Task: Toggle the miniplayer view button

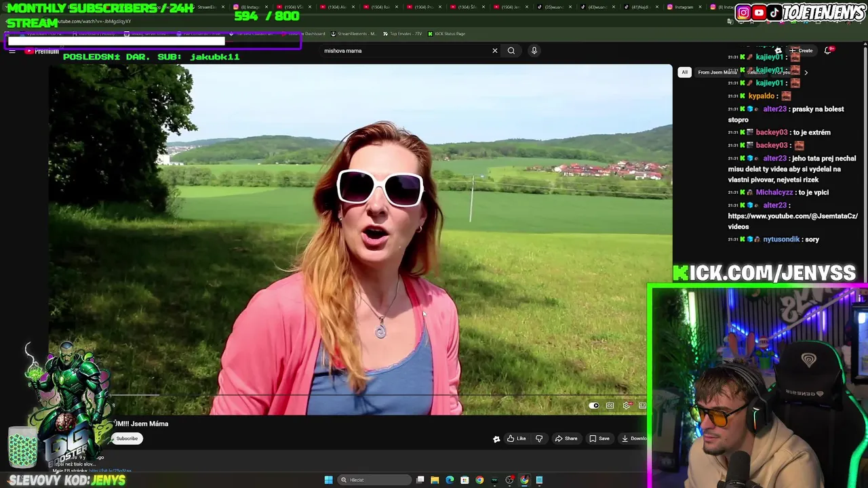Action: (x=642, y=406)
